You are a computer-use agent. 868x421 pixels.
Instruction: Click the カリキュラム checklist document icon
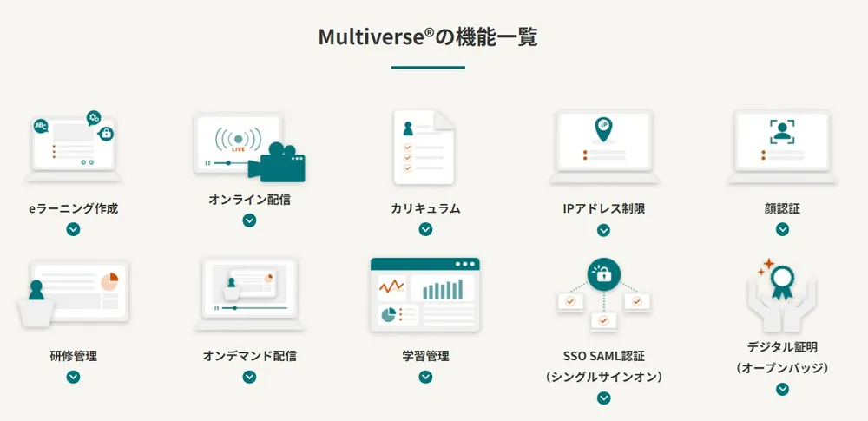pos(425,147)
